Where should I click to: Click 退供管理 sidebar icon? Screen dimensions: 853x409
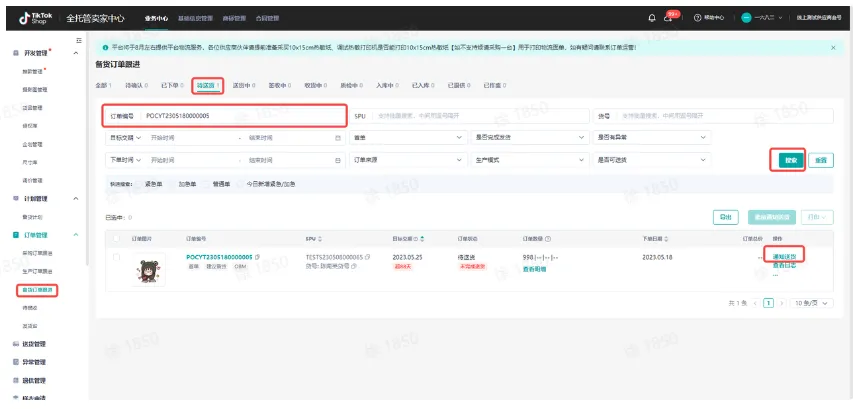click(16, 380)
